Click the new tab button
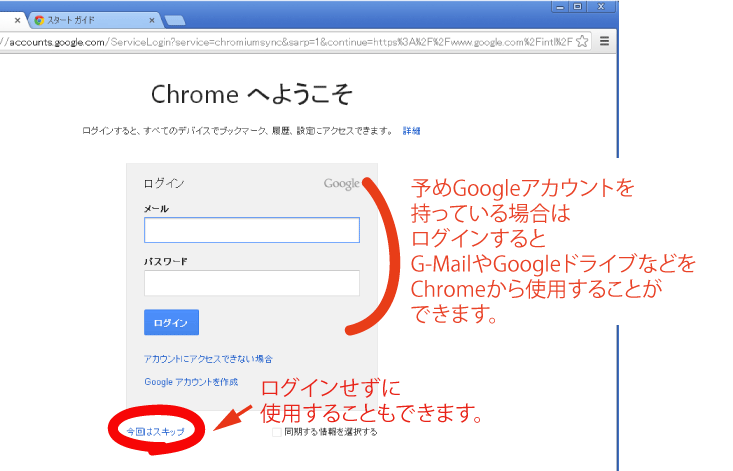 tap(175, 21)
